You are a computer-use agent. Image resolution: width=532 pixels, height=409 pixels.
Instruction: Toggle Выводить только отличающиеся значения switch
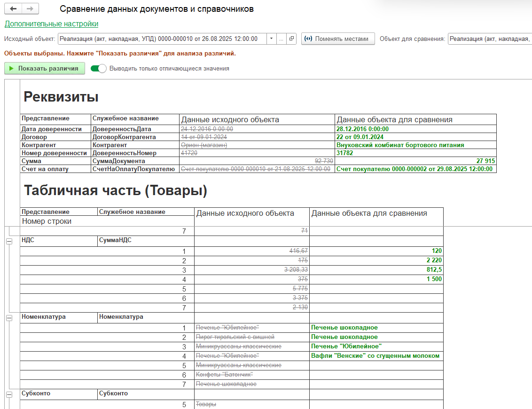tap(98, 69)
